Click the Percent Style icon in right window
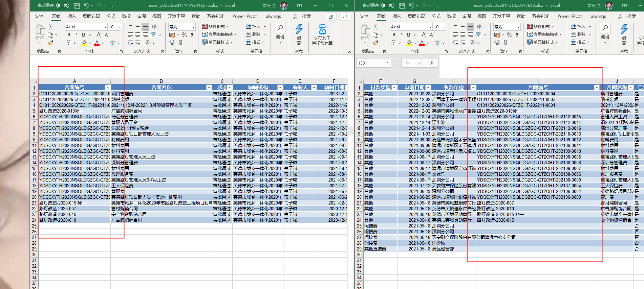This screenshot has height=289, width=644. (x=510, y=35)
